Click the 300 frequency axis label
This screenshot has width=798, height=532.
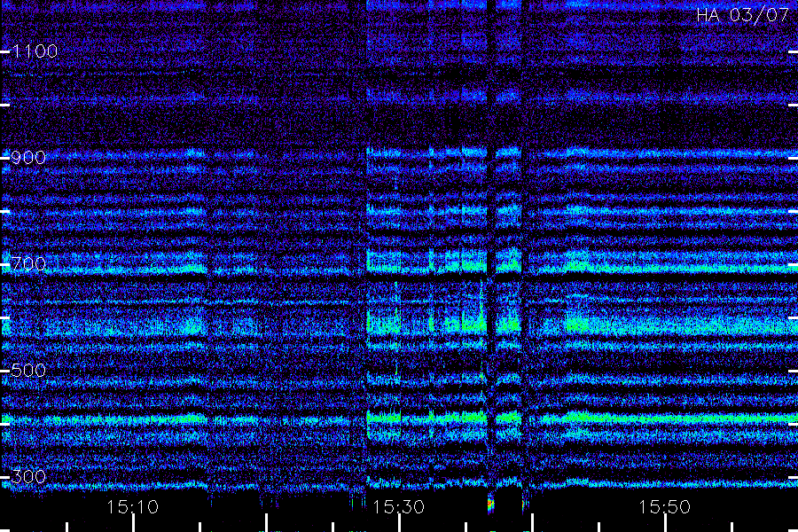pos(28,477)
